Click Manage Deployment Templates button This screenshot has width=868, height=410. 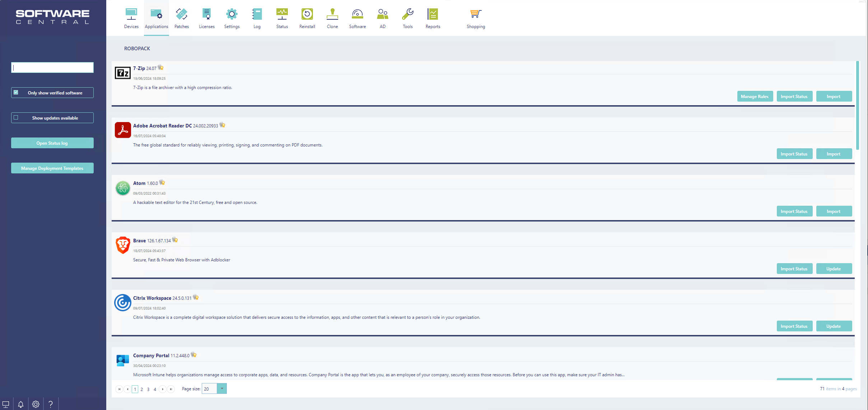52,168
